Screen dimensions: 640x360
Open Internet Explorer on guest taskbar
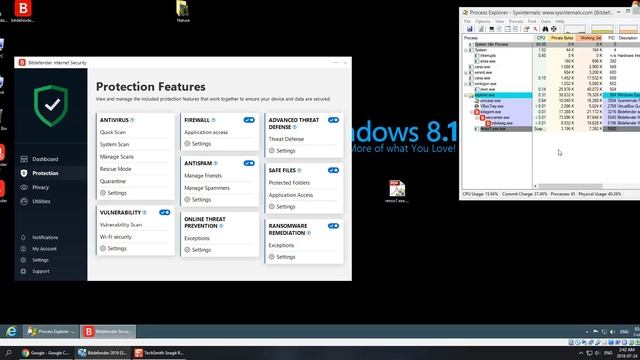11,331
